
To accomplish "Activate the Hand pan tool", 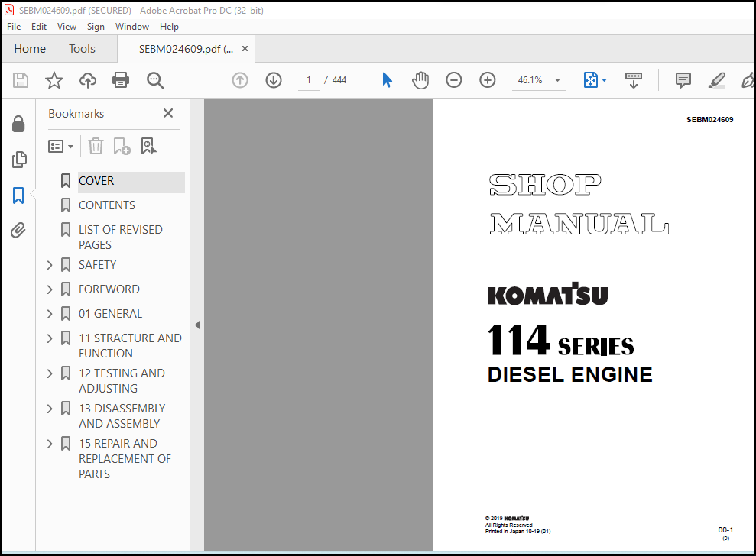I will [x=420, y=80].
